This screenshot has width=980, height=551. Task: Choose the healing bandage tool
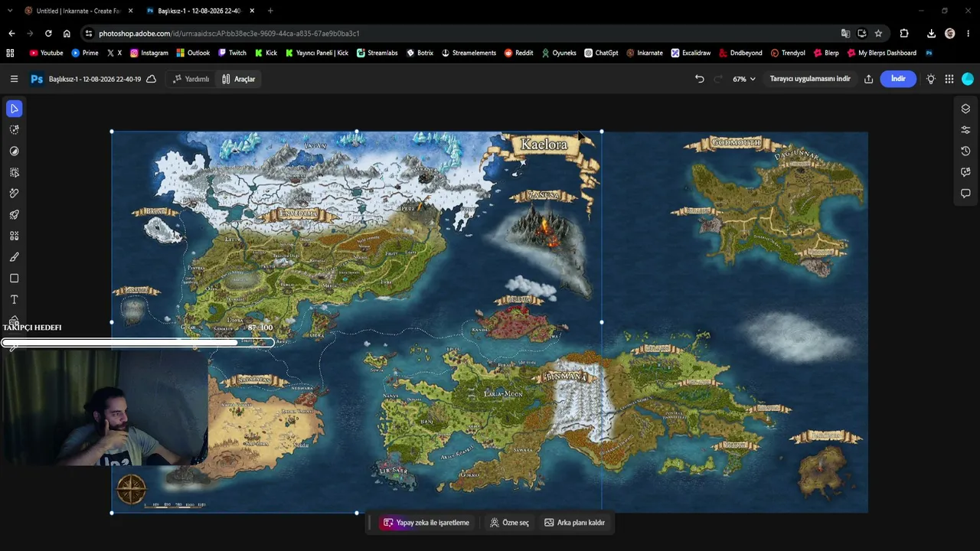(x=14, y=194)
